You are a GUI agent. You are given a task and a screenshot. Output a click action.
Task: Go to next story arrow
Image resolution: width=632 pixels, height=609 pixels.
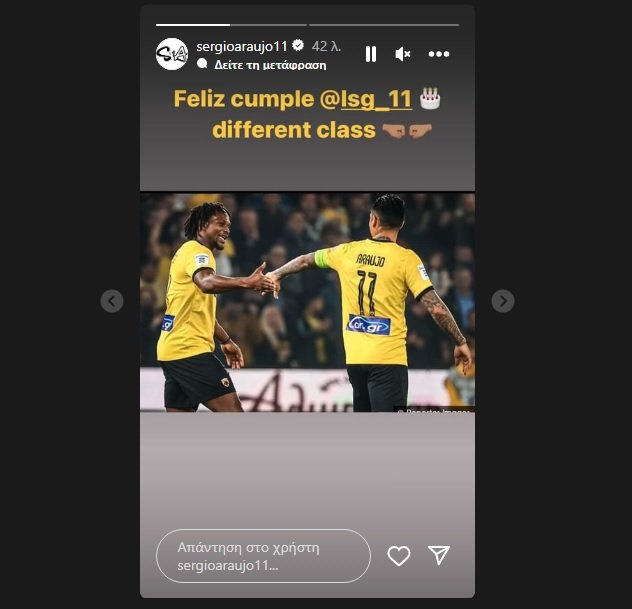pos(503,301)
